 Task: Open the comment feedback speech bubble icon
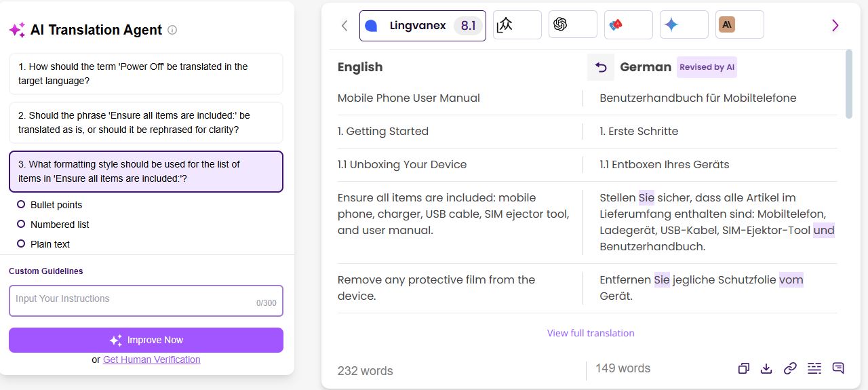[x=838, y=368]
